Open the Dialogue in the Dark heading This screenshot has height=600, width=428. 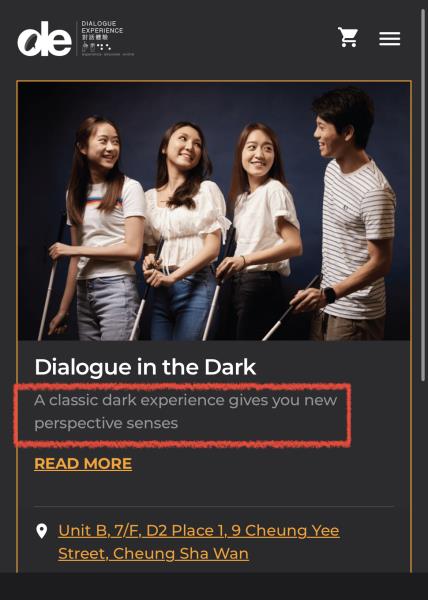[x=145, y=367]
